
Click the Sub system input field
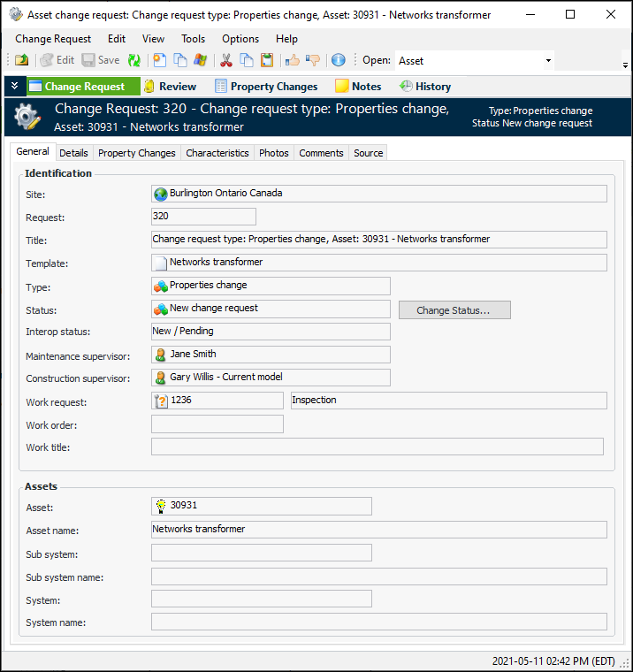(261, 554)
